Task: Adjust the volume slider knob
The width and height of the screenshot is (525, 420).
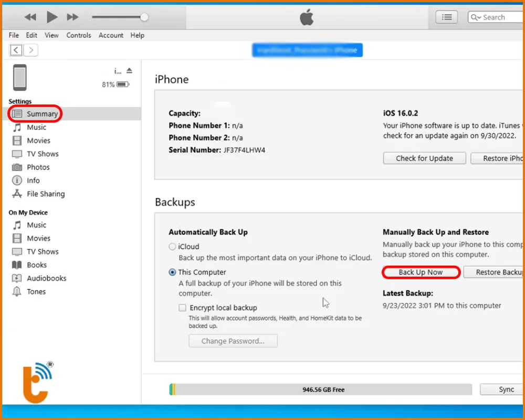Action: (144, 17)
